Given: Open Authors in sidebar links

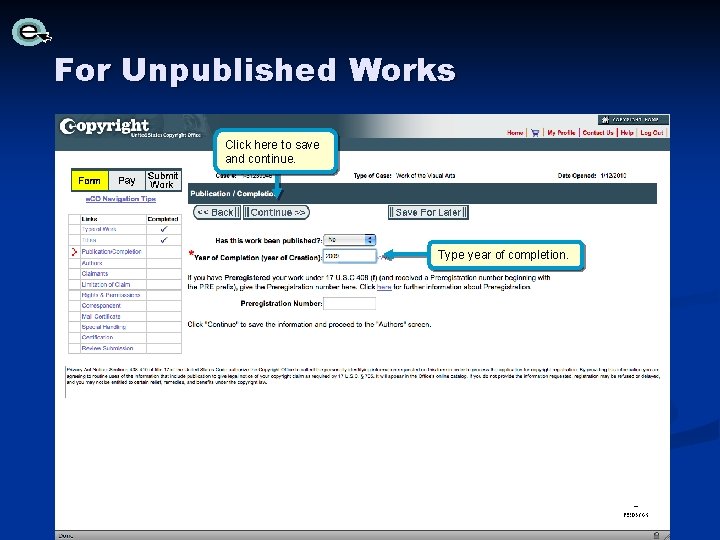Looking at the screenshot, I should pyautogui.click(x=92, y=263).
